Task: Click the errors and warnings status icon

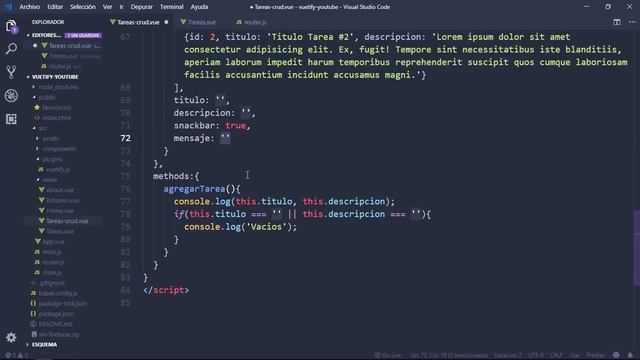Action: pyautogui.click(x=16, y=355)
